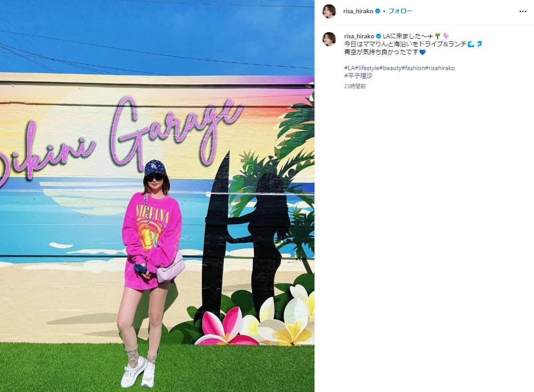Click the 23時間前 post timestamp
This screenshot has height=392, width=534.
tap(355, 86)
